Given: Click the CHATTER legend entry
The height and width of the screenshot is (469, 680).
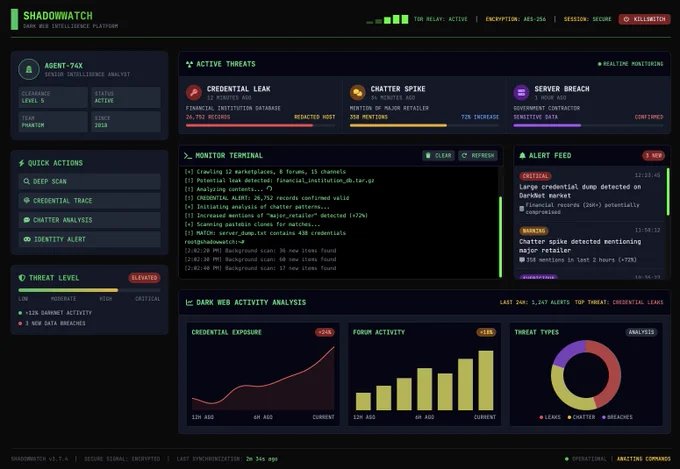Looking at the screenshot, I should point(581,417).
